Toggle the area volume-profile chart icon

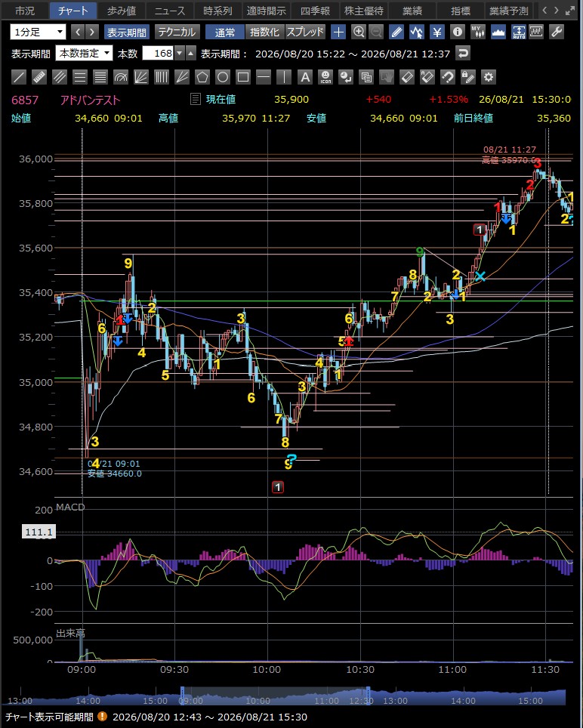pyautogui.click(x=498, y=32)
